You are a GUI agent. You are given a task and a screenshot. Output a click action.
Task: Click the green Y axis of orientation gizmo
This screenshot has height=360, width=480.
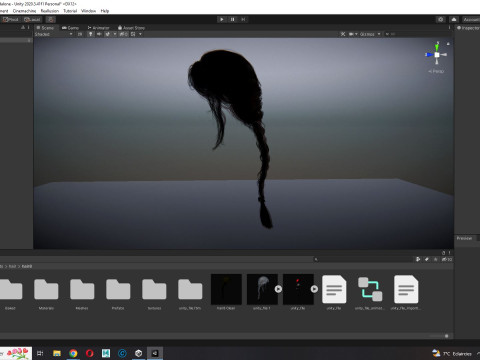[437, 47]
